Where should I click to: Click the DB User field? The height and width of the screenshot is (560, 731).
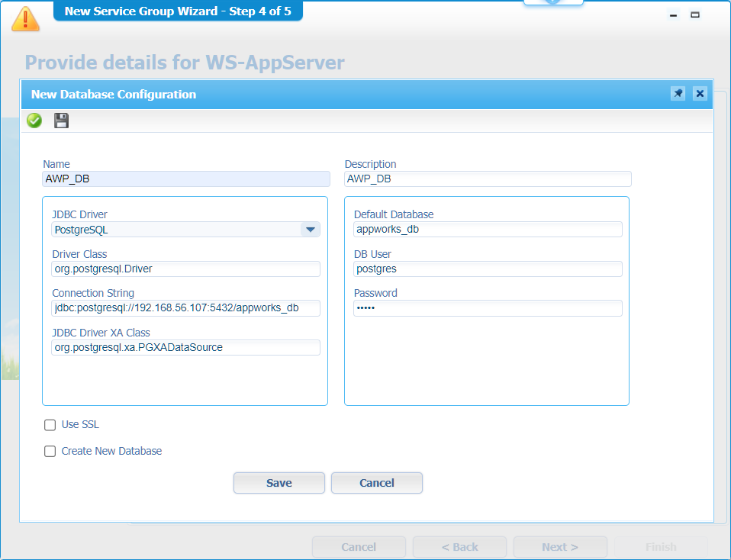coord(488,269)
